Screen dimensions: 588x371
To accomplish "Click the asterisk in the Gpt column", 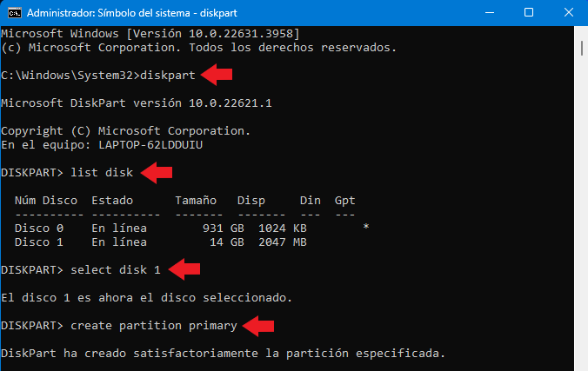I will point(366,227).
